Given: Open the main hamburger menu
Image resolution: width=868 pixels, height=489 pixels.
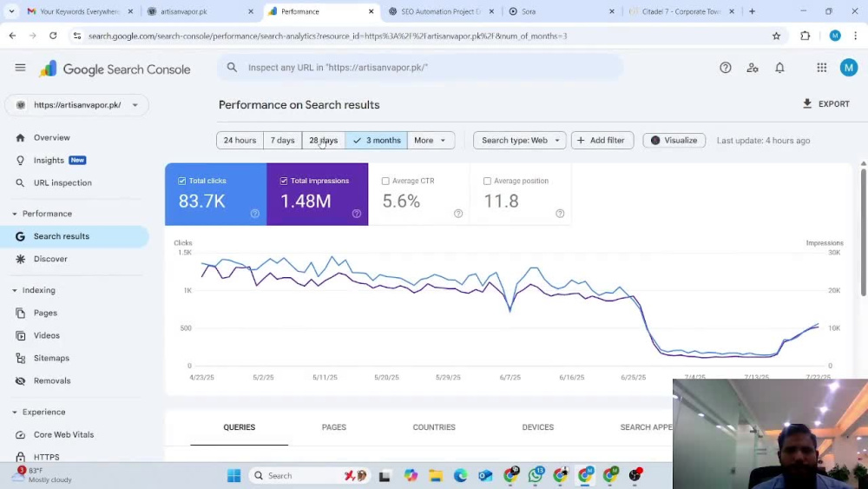Looking at the screenshot, I should pyautogui.click(x=21, y=68).
